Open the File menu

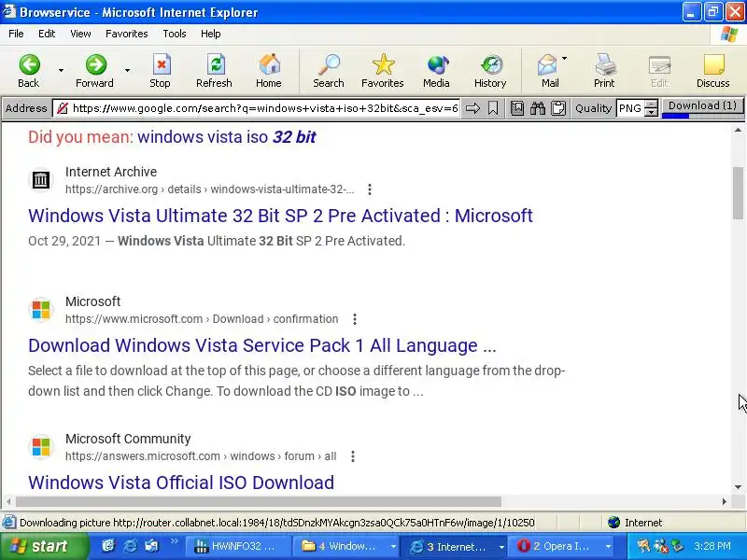coord(16,34)
